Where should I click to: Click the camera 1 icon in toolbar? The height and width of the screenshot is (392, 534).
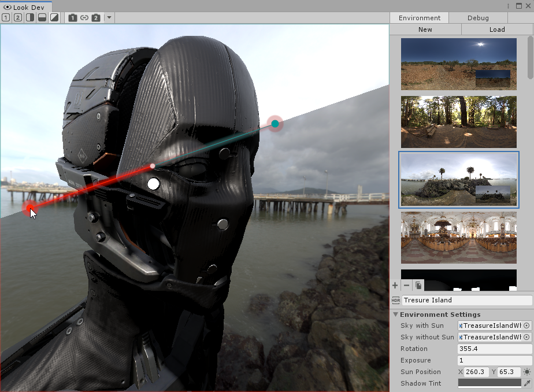coord(73,17)
